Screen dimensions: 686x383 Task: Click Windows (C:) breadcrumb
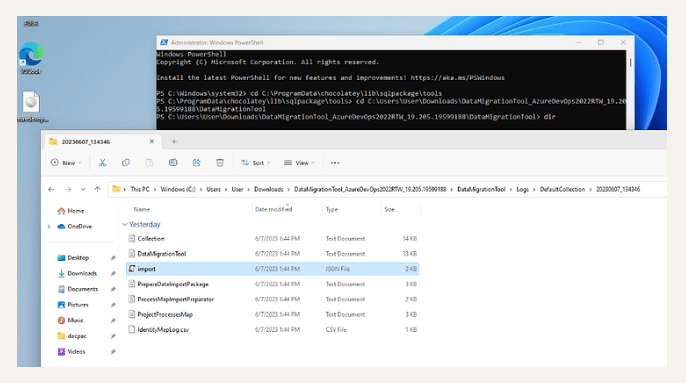coord(178,190)
